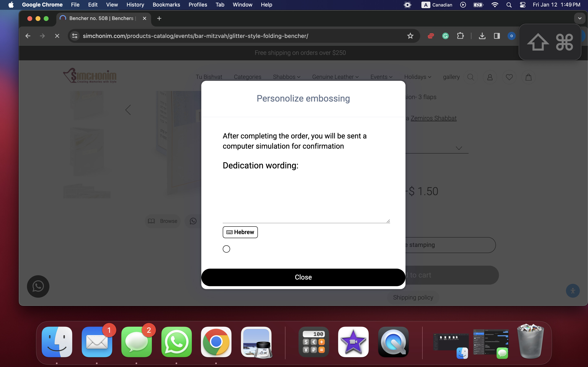Open the Chrome downloads icon
This screenshot has height=367, width=588.
[x=482, y=36]
